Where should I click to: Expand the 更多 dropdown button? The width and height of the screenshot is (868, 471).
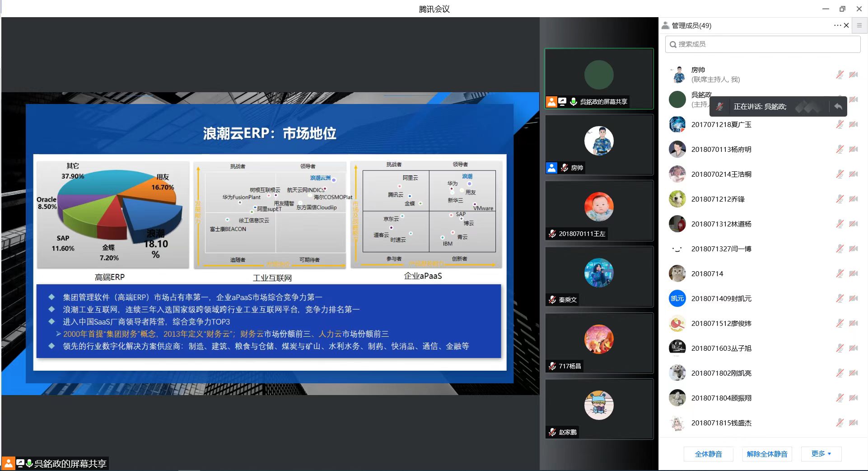tap(821, 454)
